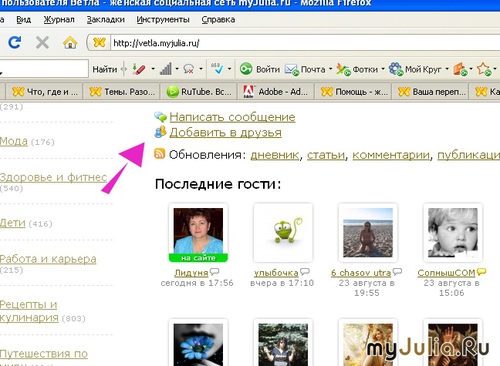Open the Дети category link
This screenshot has width=500, height=366.
[13, 222]
